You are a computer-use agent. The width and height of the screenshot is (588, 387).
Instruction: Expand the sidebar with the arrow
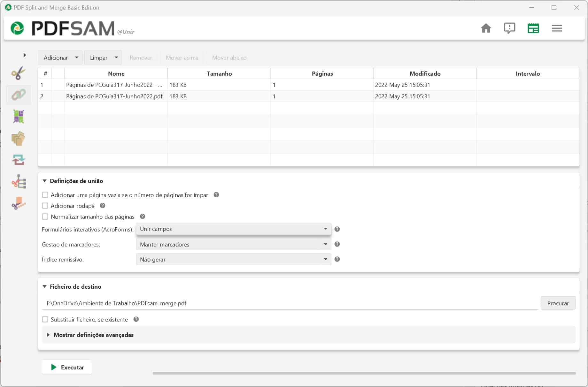[25, 55]
